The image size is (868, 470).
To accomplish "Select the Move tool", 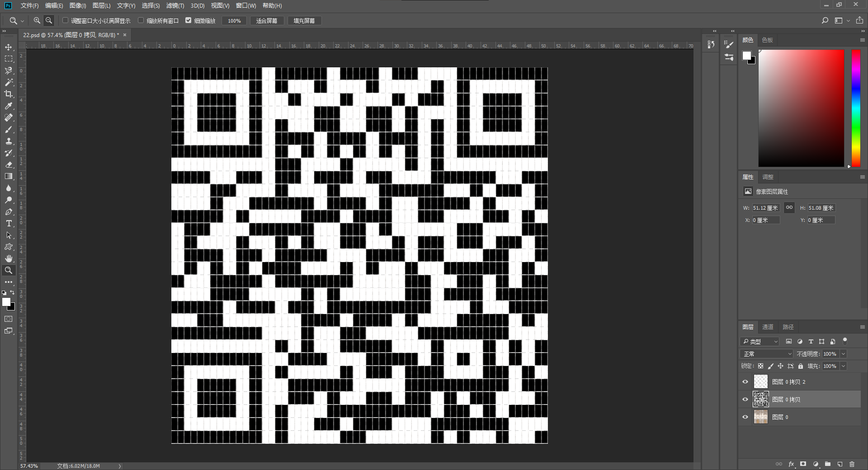I will click(9, 47).
